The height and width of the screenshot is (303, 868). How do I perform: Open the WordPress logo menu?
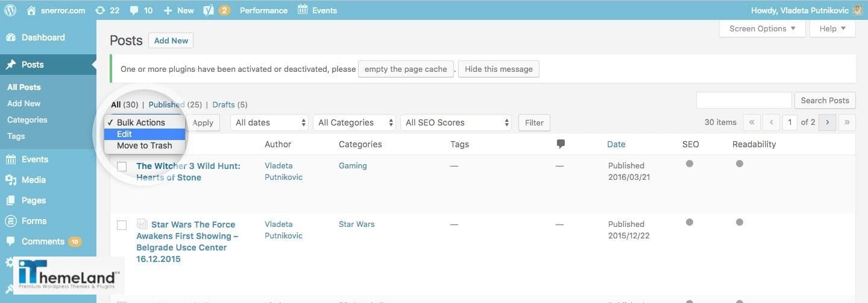10,10
